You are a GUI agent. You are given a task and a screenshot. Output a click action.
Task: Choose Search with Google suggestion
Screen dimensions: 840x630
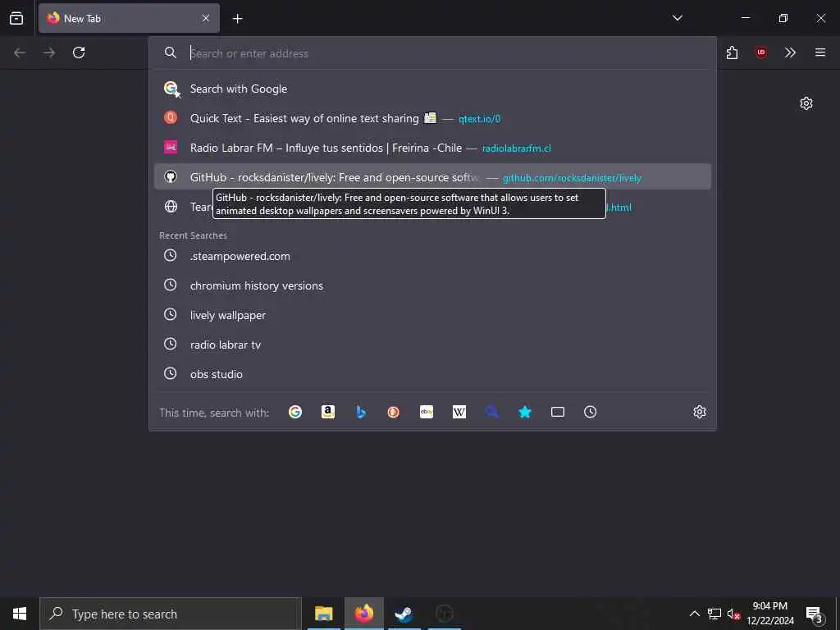click(432, 89)
